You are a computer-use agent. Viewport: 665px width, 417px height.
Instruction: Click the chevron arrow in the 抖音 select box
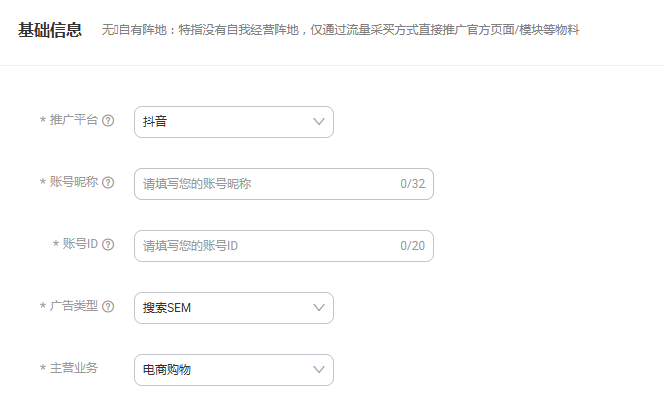pos(319,122)
